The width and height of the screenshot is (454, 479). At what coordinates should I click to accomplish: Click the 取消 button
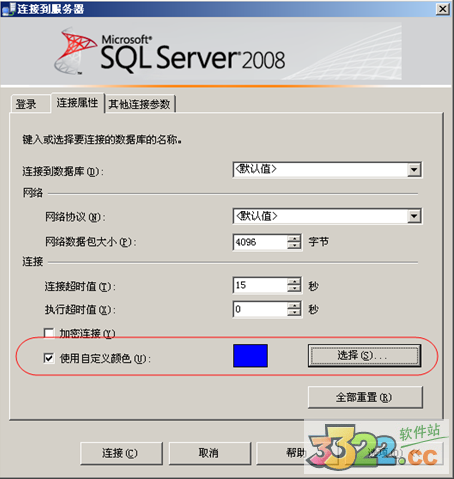(210, 453)
